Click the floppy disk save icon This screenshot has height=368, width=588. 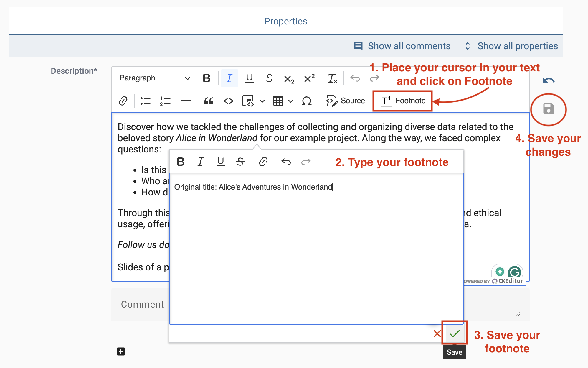click(548, 109)
